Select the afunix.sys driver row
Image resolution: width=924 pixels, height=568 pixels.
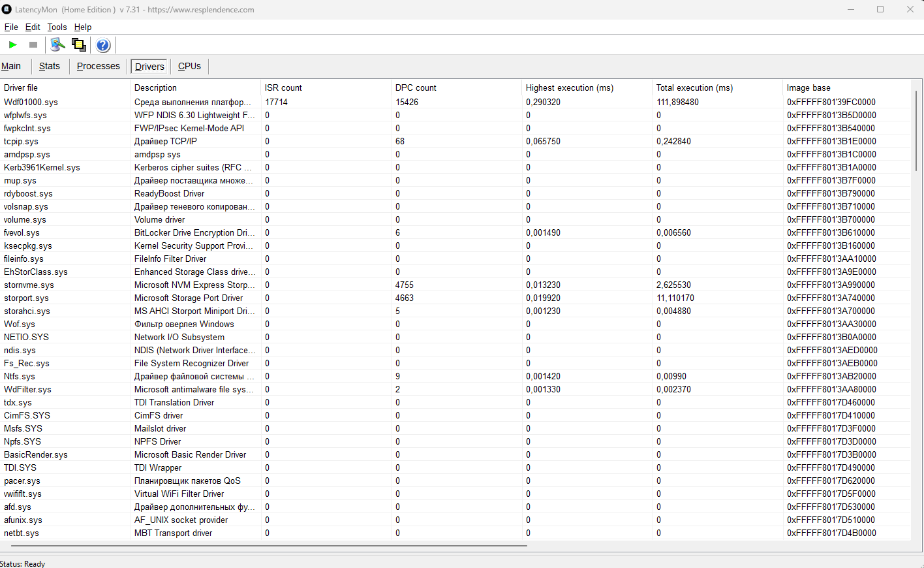click(x=455, y=520)
